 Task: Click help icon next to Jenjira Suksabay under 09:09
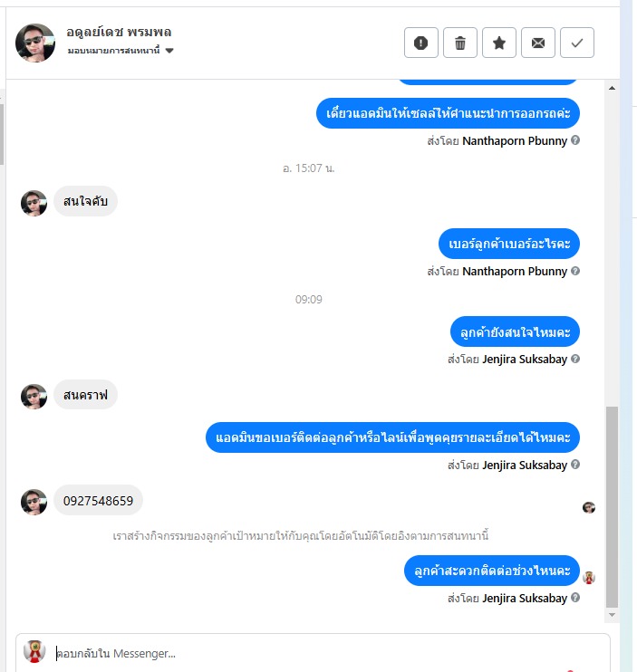click(575, 359)
